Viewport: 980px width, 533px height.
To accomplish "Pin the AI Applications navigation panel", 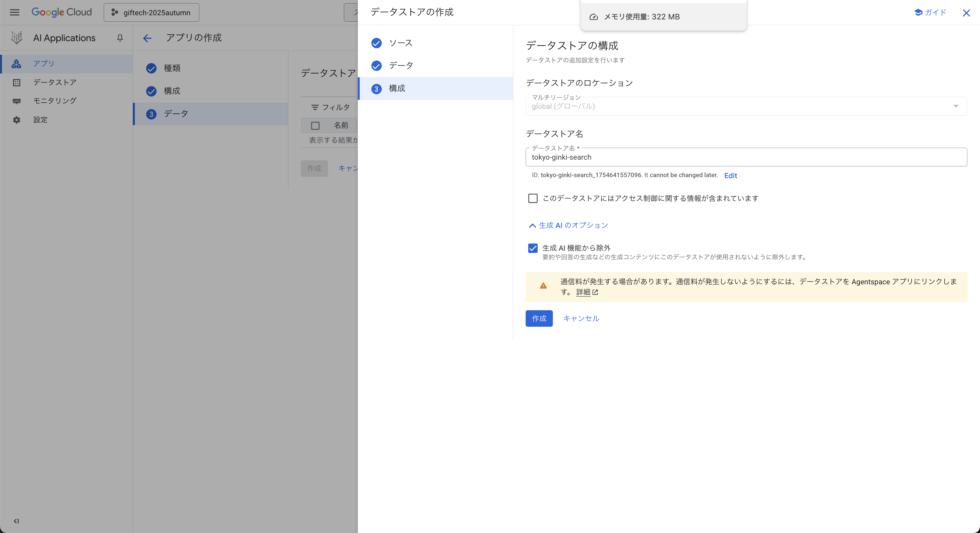I will [120, 38].
